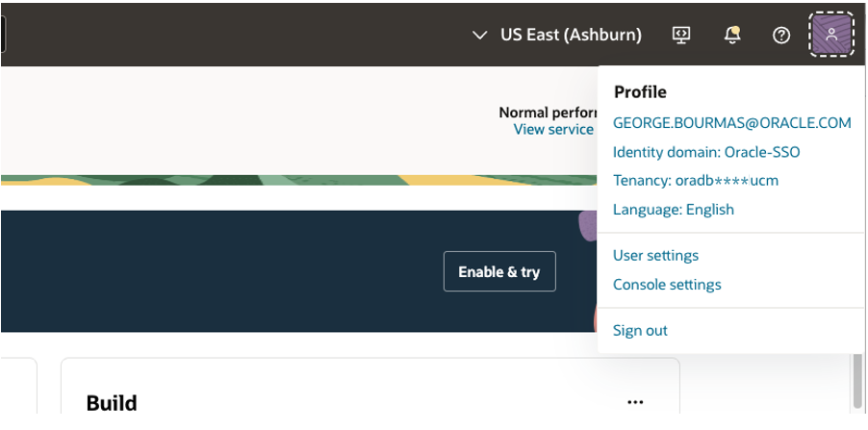Screen dimensions: 868x430
Task: Click GEORGE.BOURMAS@ORACLE.COM profile link
Action: (x=731, y=123)
